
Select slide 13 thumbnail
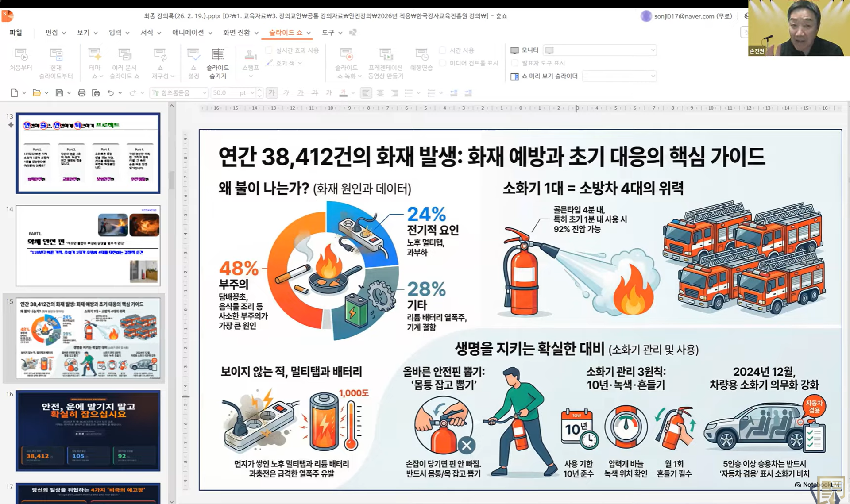click(x=88, y=153)
